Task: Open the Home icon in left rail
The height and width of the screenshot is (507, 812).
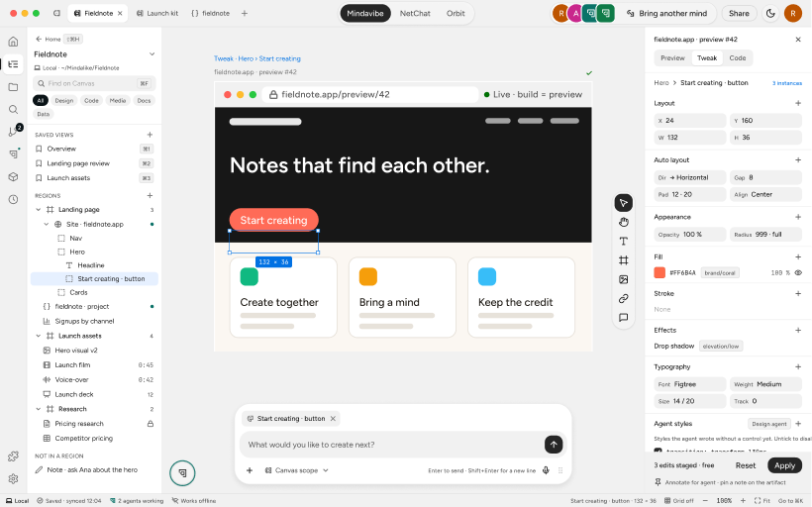Action: [x=14, y=42]
